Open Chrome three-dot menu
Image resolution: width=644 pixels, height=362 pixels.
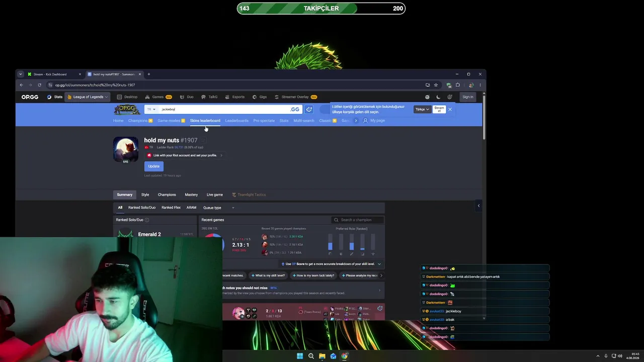click(x=480, y=85)
